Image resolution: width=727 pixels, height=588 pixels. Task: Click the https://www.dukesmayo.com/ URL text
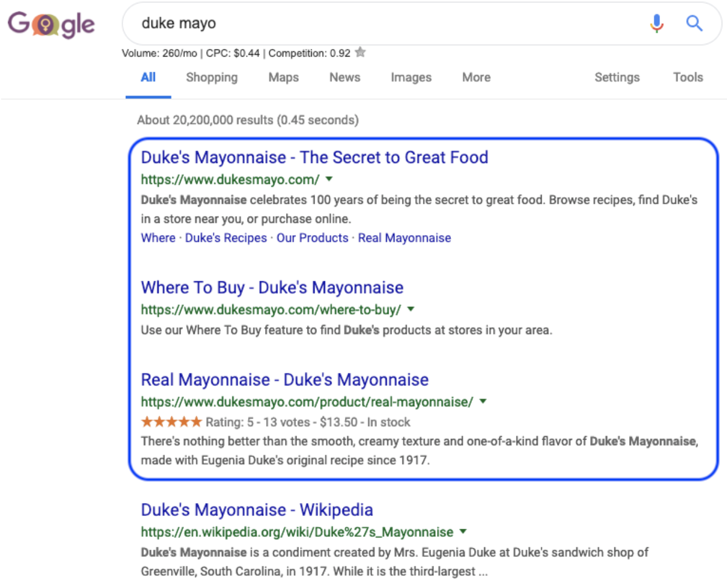[x=230, y=179]
